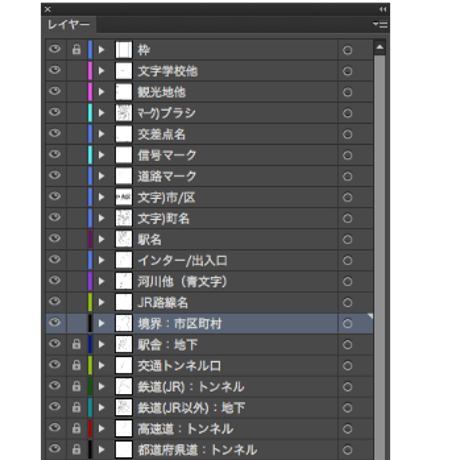Image resolution: width=460 pixels, height=460 pixels.
Task: Select the マーク)ブラシ layer thumbnail
Action: coord(124,113)
